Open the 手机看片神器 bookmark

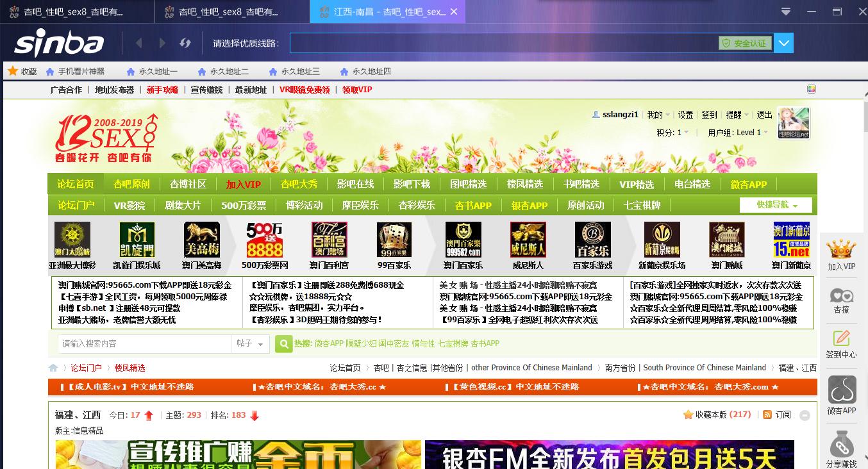tap(76, 71)
